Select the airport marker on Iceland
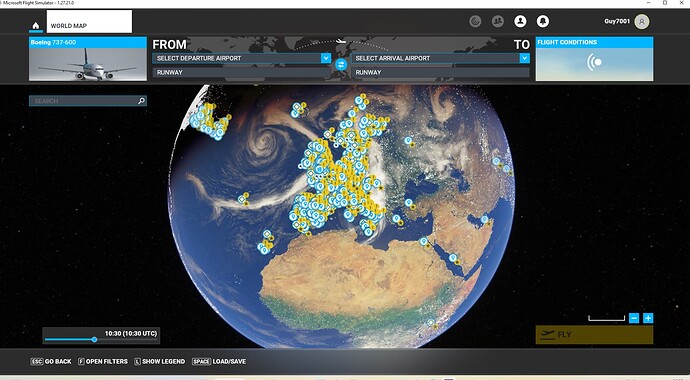 296,107
